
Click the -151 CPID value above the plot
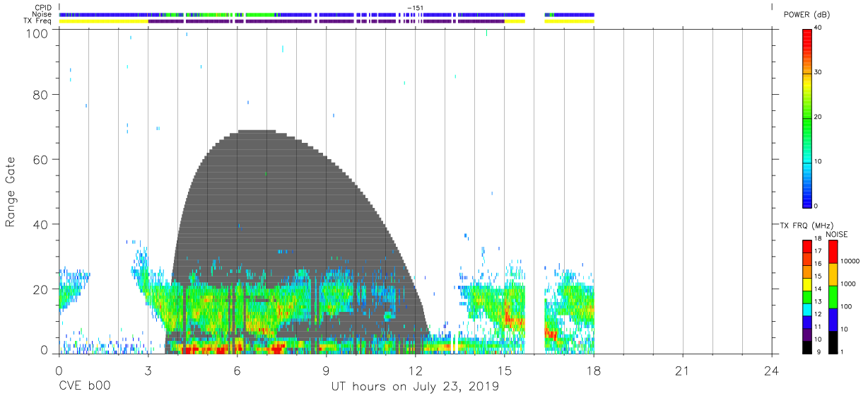416,8
